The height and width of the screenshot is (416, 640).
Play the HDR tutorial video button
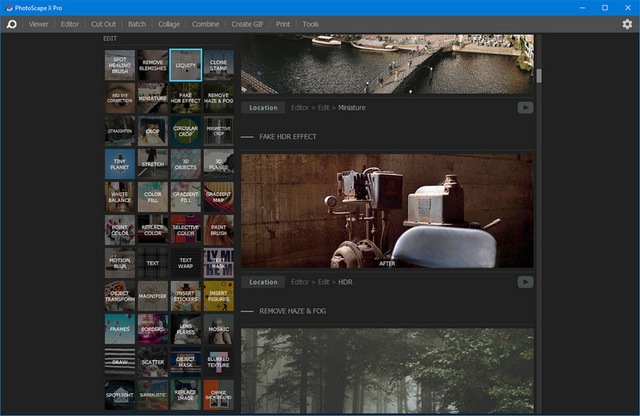(525, 282)
